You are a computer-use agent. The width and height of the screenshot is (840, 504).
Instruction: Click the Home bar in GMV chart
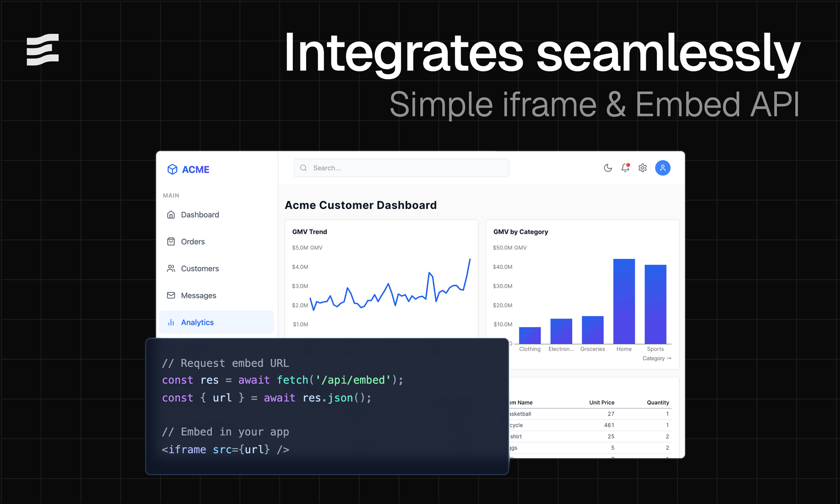pos(624,302)
